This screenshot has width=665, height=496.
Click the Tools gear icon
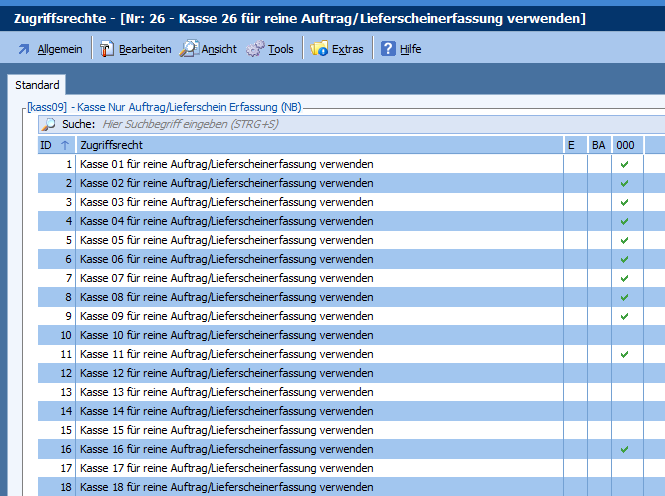(x=255, y=49)
